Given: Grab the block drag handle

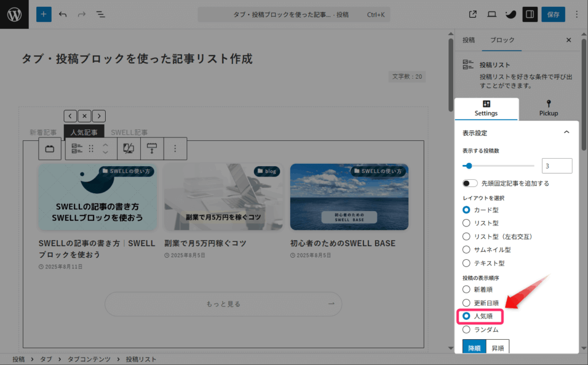Looking at the screenshot, I should (x=91, y=149).
